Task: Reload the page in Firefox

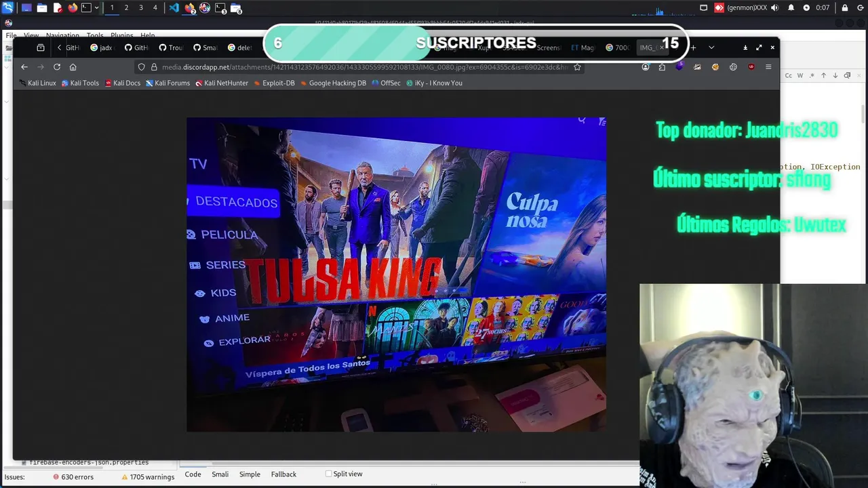Action: click(x=57, y=67)
